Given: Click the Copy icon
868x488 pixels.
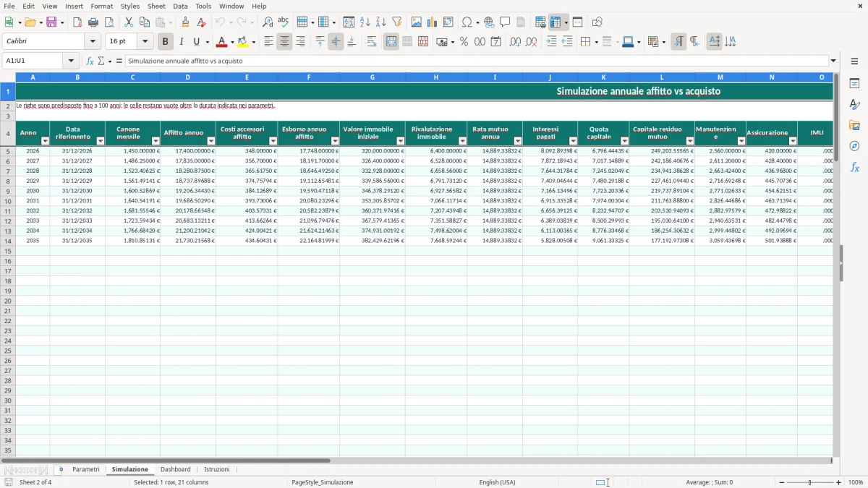Looking at the screenshot, I should (x=144, y=22).
